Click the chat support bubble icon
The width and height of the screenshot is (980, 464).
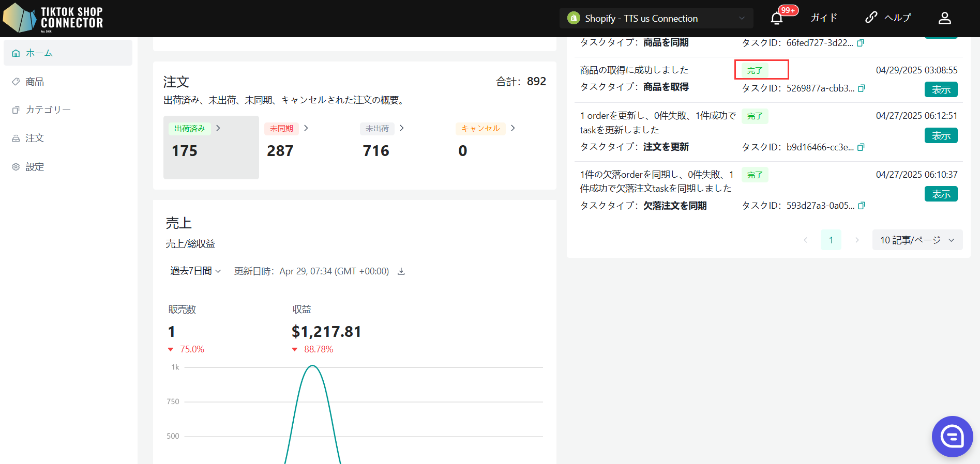pos(952,437)
